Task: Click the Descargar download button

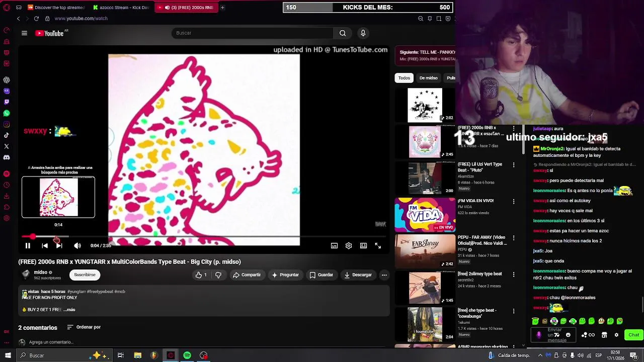Action: pos(358,275)
